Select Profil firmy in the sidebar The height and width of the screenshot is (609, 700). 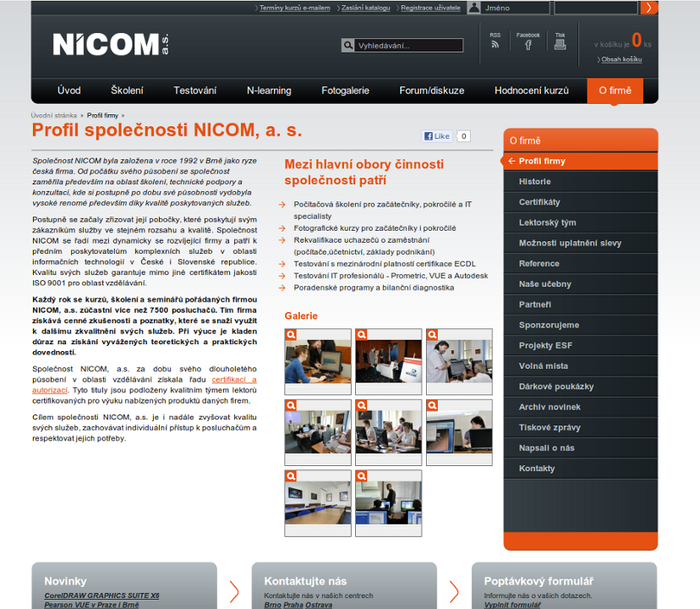click(580, 162)
